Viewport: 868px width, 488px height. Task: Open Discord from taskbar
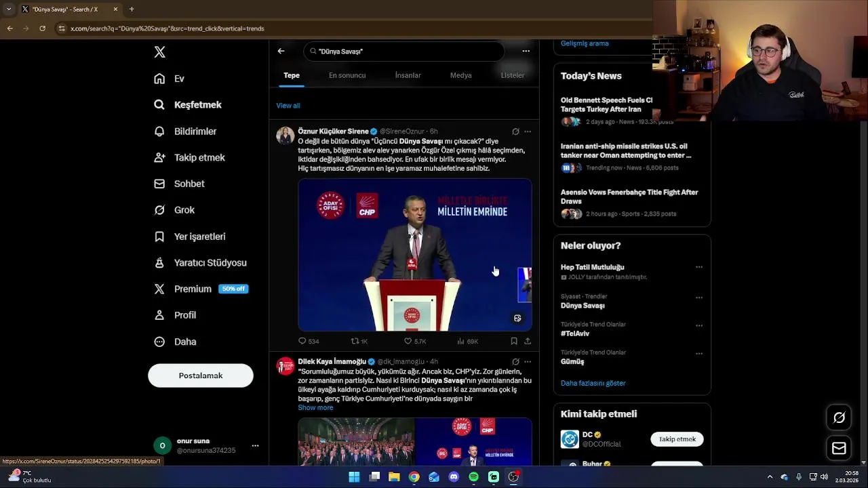coord(454,477)
